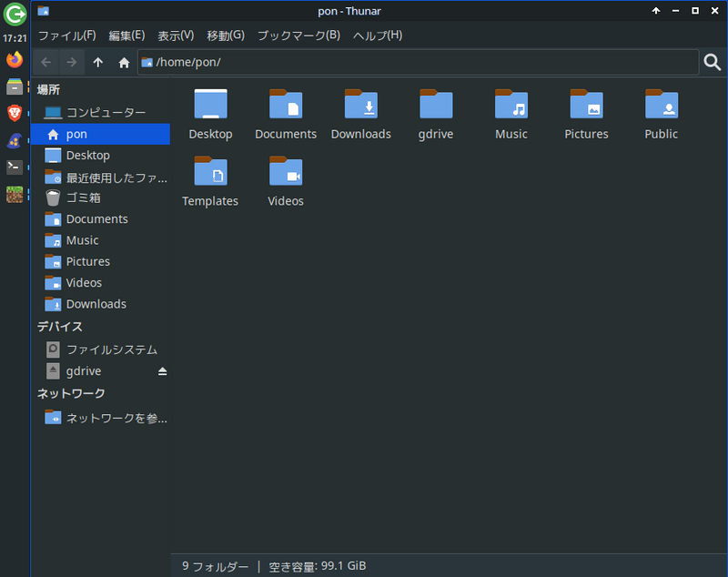This screenshot has width=728, height=577.
Task: Open the 表示(V) menu
Action: (x=176, y=35)
